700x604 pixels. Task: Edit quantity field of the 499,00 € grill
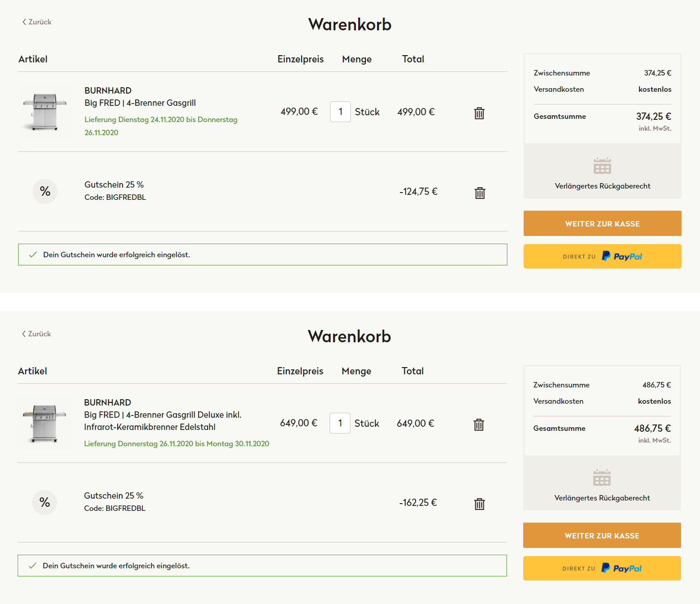341,112
